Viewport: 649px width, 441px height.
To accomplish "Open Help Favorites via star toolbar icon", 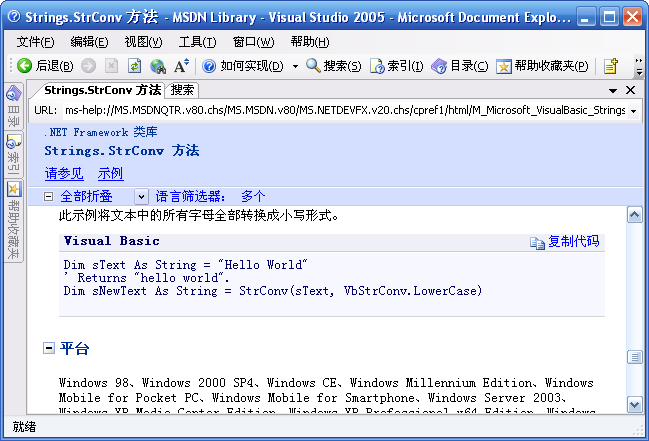I will tap(504, 65).
